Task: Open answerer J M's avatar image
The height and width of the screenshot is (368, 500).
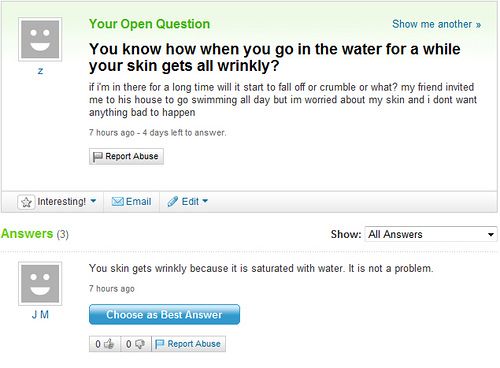Action: [x=40, y=284]
